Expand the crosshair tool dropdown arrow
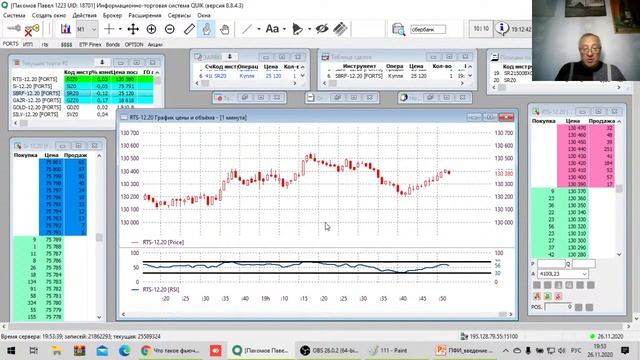640x360 pixels. tap(120, 29)
